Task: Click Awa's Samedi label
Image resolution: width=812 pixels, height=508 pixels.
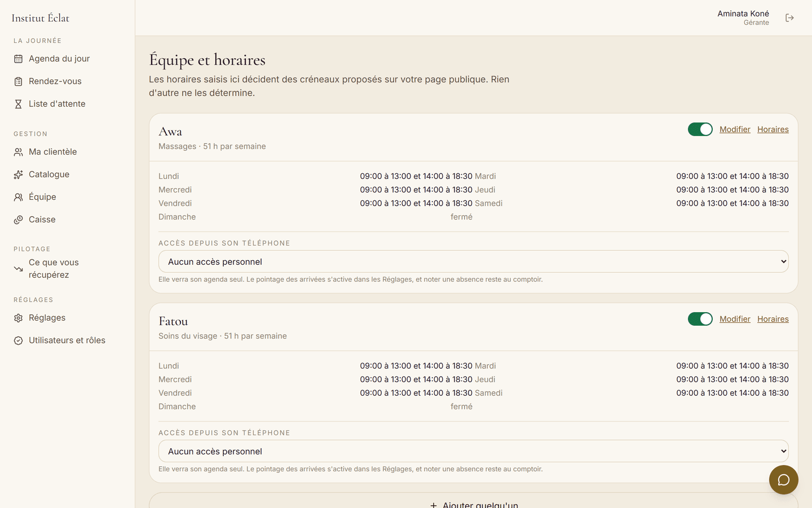Action: coord(489,203)
